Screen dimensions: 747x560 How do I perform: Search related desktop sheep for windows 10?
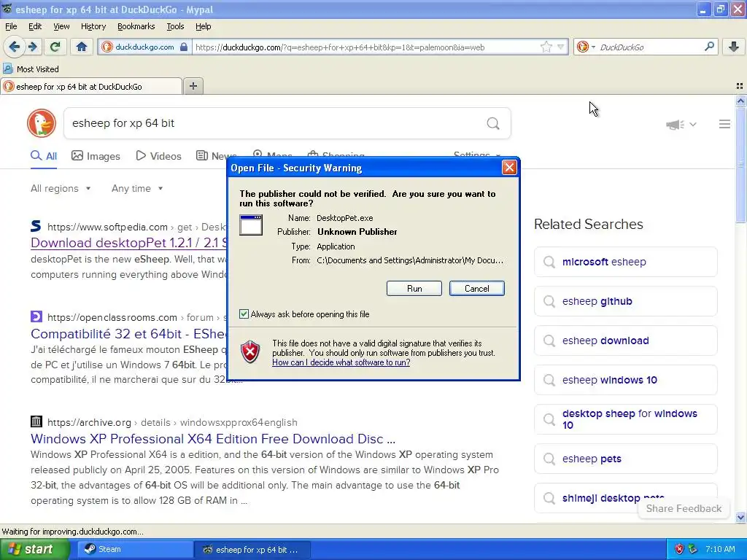point(625,419)
